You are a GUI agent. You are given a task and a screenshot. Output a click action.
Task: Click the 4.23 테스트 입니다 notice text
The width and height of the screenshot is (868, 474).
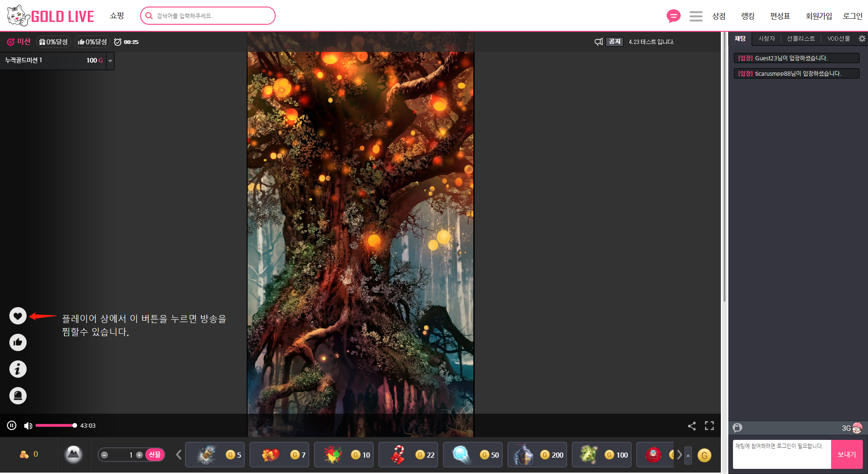(651, 42)
